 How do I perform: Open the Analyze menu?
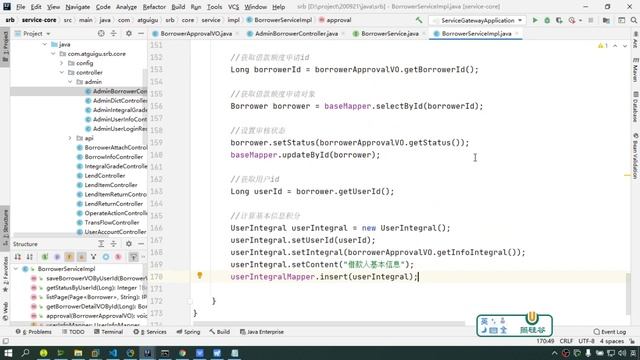click(x=126, y=7)
